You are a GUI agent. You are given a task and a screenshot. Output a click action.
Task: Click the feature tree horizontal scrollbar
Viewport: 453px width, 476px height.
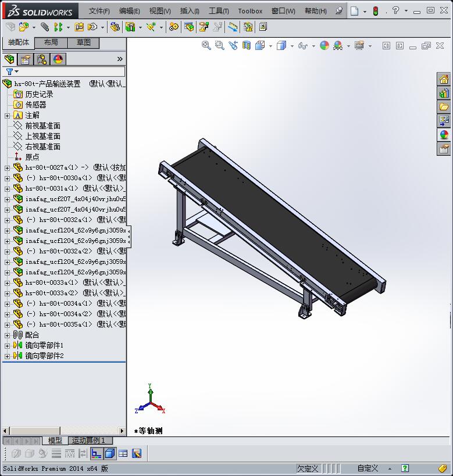(x=63, y=431)
